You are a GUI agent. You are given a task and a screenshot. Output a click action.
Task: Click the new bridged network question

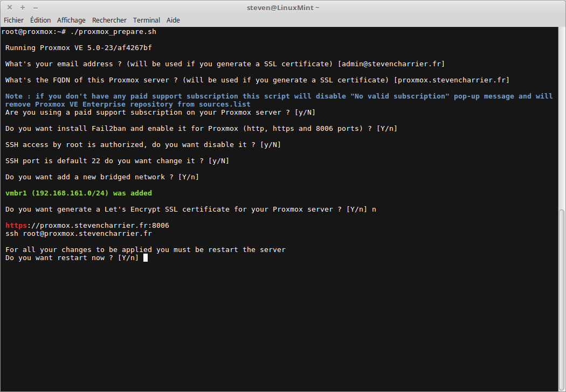pos(102,177)
